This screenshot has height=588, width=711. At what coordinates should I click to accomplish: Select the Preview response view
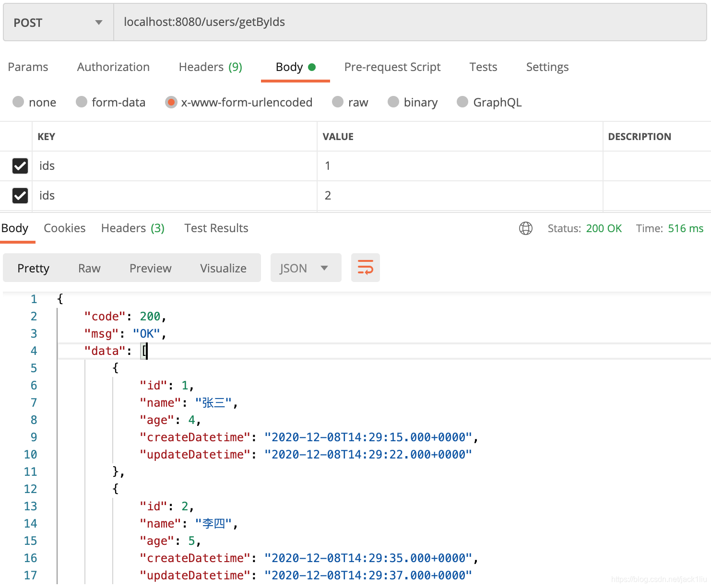click(x=150, y=268)
